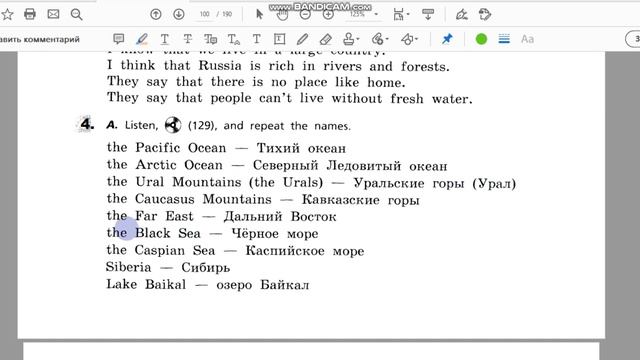The width and height of the screenshot is (640, 360).
Task: Go to previous page arrow
Action: [x=156, y=14]
